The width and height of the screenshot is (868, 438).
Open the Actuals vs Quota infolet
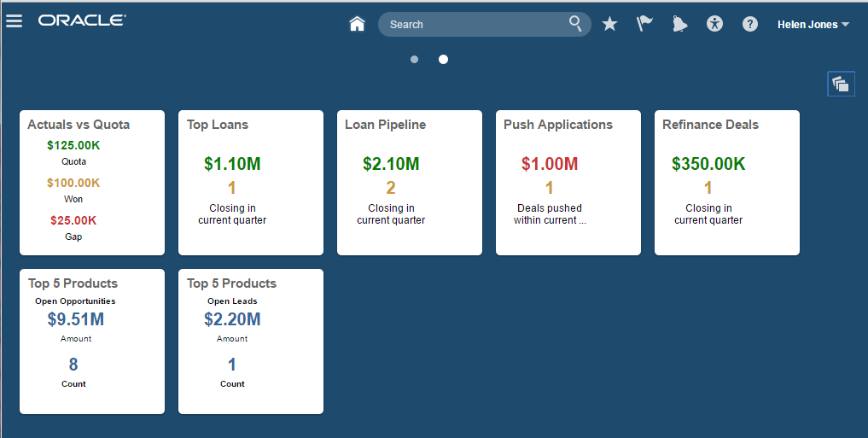[x=79, y=125]
